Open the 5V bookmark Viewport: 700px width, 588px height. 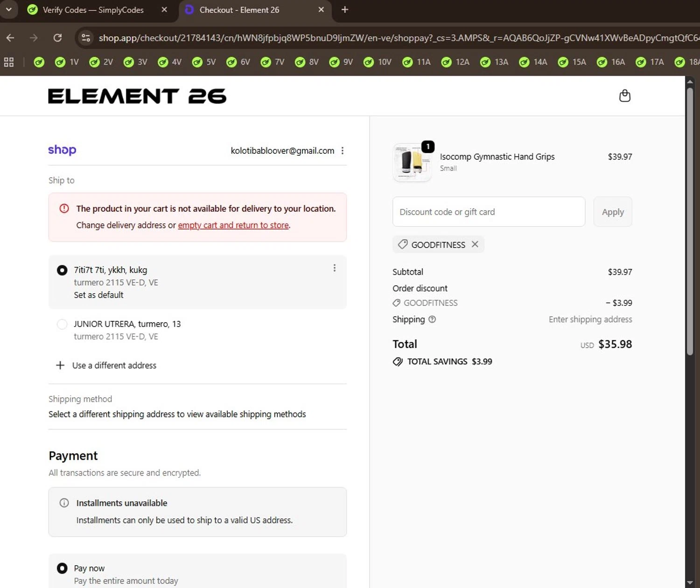(204, 62)
